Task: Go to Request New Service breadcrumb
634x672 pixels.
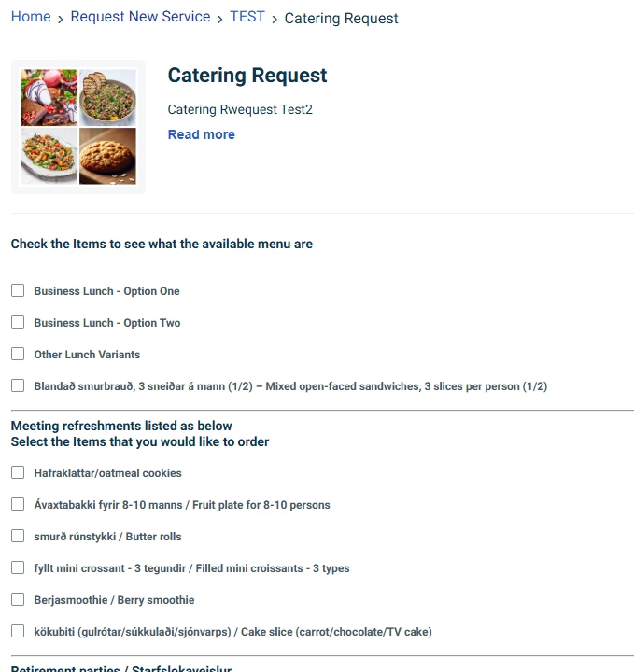Action: 140,17
